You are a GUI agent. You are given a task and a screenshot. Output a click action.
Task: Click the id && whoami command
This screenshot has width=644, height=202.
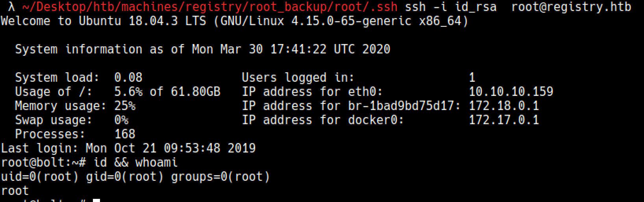135,162
